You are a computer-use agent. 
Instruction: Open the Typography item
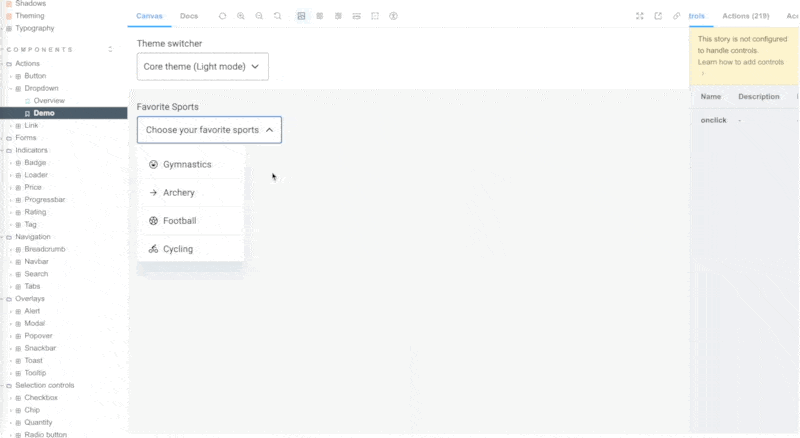click(x=34, y=28)
